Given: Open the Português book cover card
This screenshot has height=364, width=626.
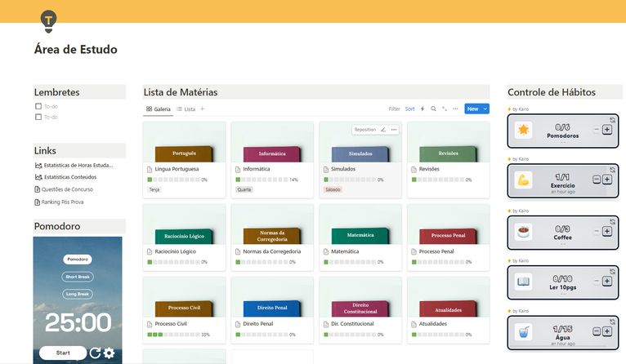Looking at the screenshot, I should pyautogui.click(x=184, y=142).
